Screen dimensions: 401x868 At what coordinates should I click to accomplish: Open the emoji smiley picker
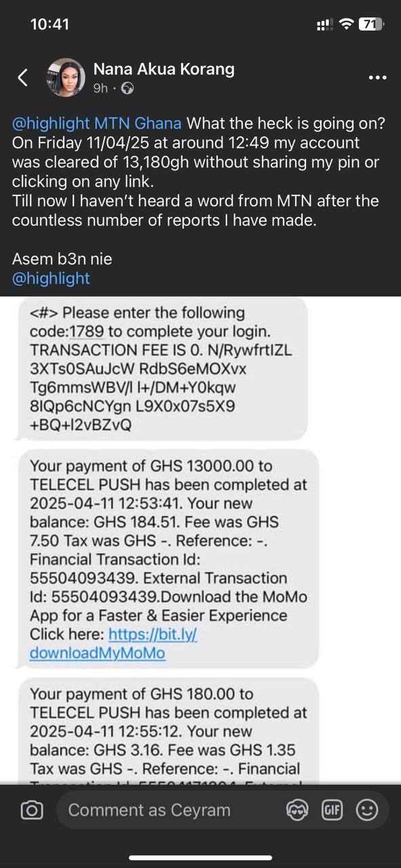366,810
